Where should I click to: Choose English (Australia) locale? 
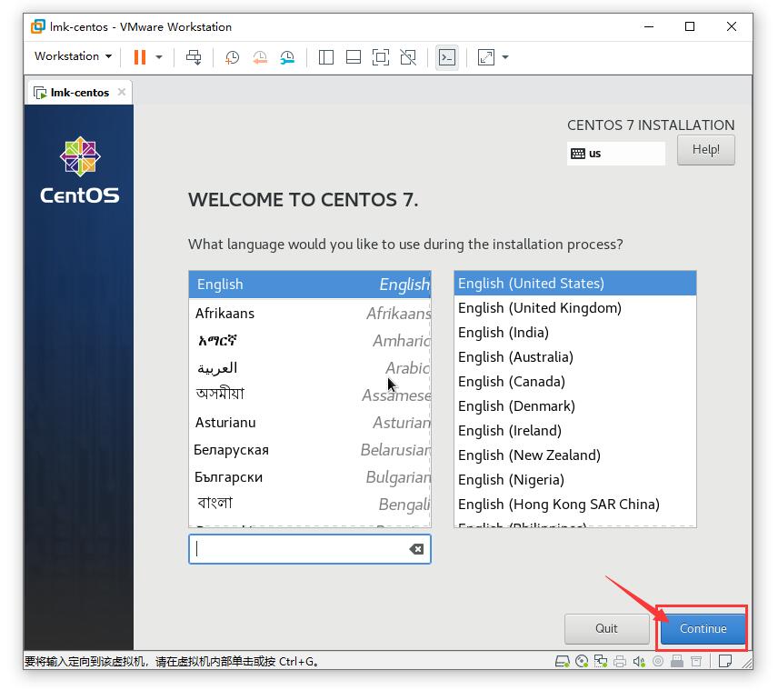point(575,357)
